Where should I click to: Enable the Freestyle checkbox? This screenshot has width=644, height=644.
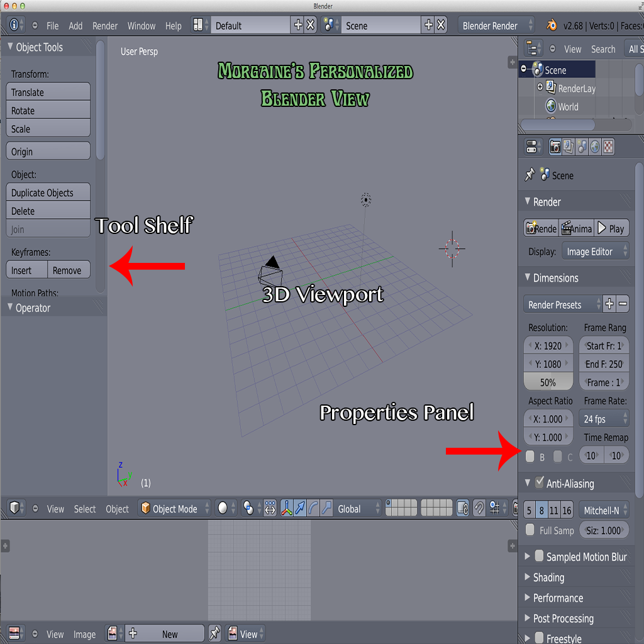click(x=540, y=637)
